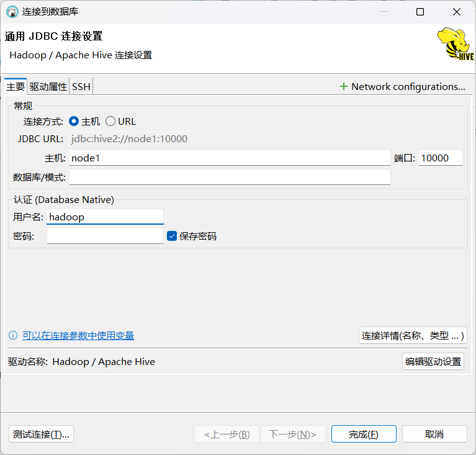Click the DBeaver app icon in title bar
The width and height of the screenshot is (476, 455).
click(x=12, y=12)
